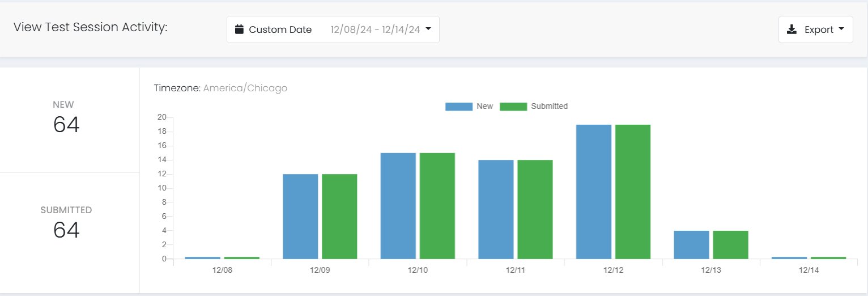Click the 12/12 x-axis label
Viewport: 868px width, 296px height.
(x=613, y=270)
